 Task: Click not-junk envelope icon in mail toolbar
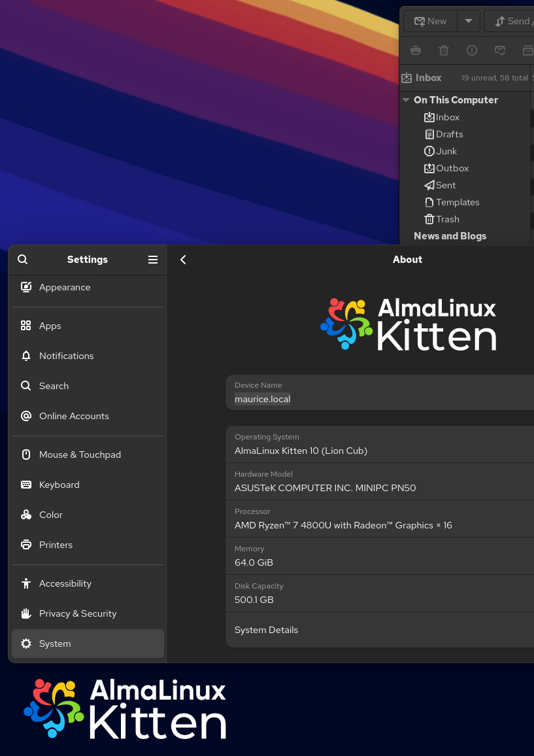pos(500,50)
